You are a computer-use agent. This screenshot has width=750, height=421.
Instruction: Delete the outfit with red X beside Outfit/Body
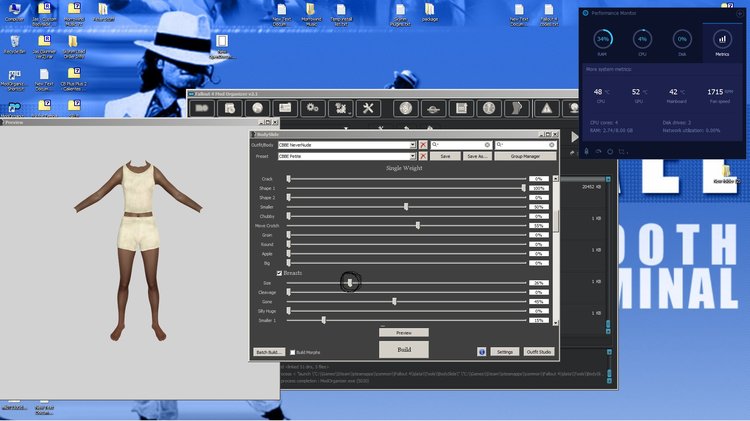tap(423, 144)
